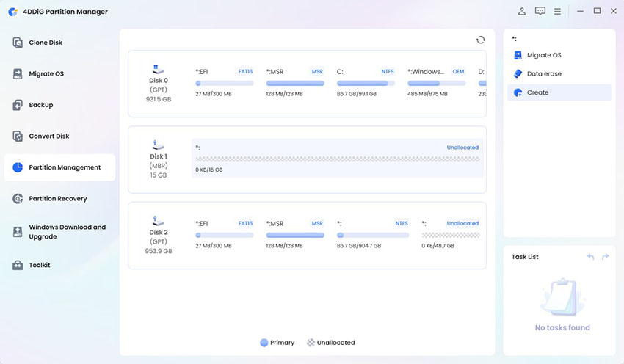Click the refresh disks icon
Image resolution: width=624 pixels, height=364 pixels.
[x=480, y=40]
